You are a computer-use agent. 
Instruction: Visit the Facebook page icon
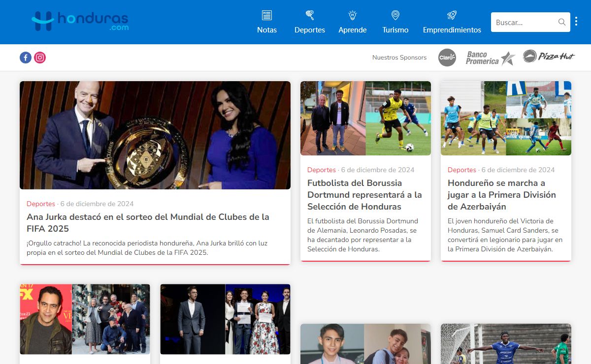coord(26,58)
